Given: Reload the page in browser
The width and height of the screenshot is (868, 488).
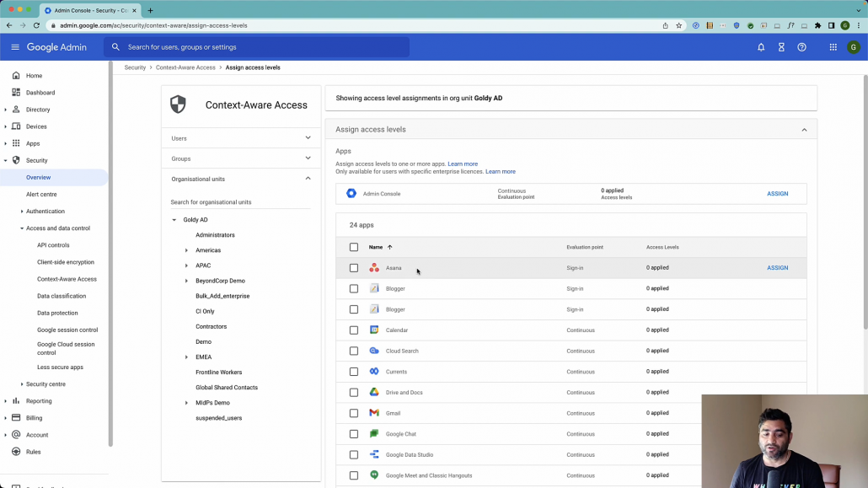Looking at the screenshot, I should (x=36, y=25).
